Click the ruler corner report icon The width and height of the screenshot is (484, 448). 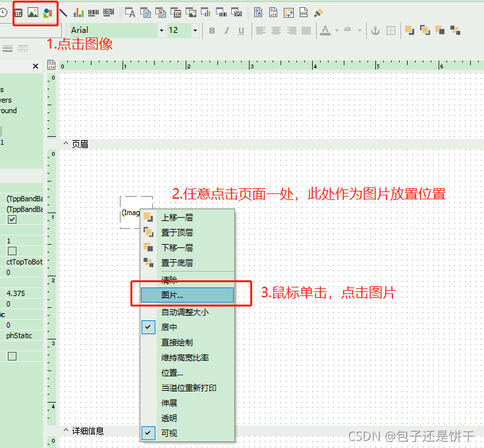[51, 64]
